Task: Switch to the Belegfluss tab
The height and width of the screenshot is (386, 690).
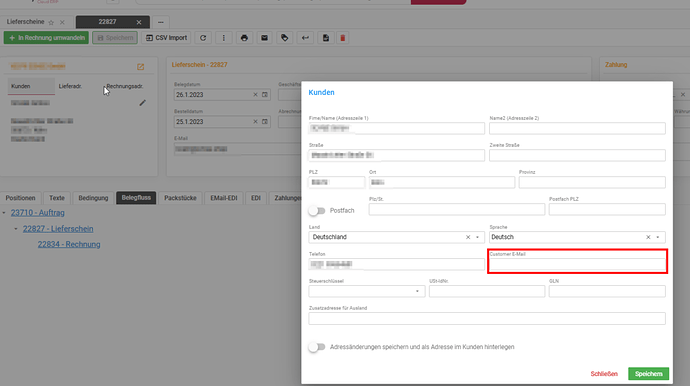Action: (x=136, y=198)
